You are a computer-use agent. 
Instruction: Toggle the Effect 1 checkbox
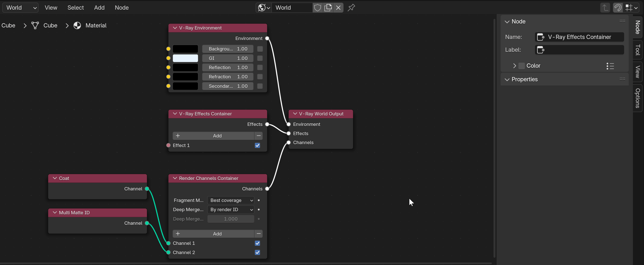257,145
